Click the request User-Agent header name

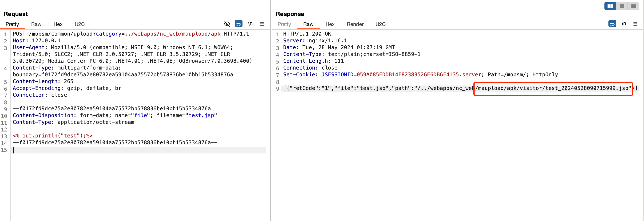pos(29,47)
